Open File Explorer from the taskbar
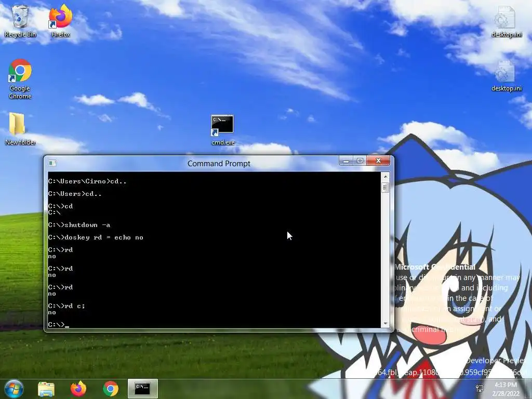Image resolution: width=532 pixels, height=399 pixels. click(46, 389)
